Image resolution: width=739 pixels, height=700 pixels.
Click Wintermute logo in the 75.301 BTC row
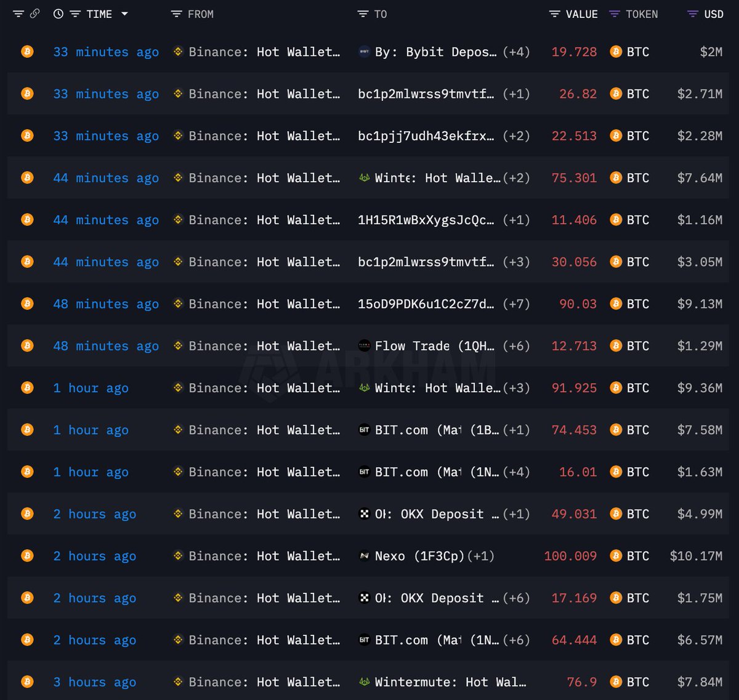point(364,178)
